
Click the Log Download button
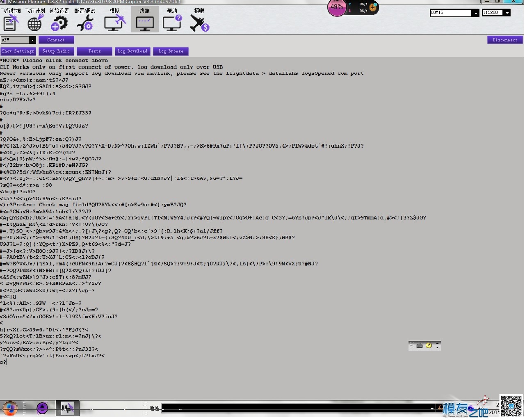pyautogui.click(x=132, y=51)
